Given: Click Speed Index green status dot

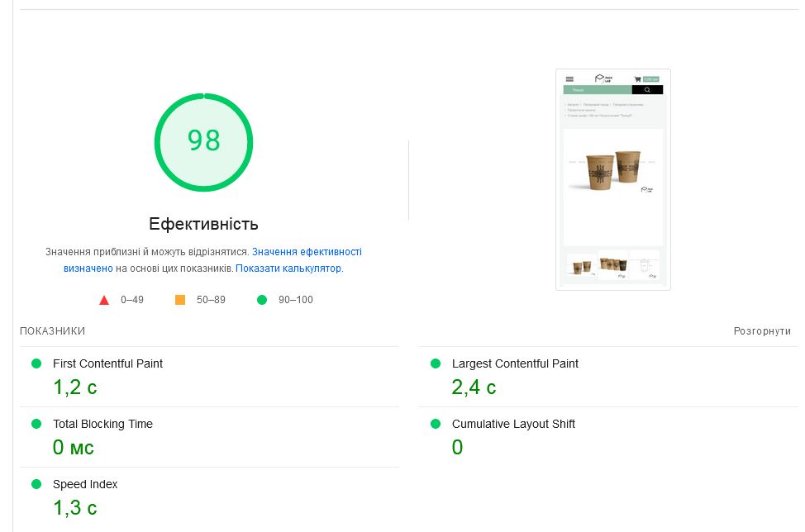Looking at the screenshot, I should (36, 484).
